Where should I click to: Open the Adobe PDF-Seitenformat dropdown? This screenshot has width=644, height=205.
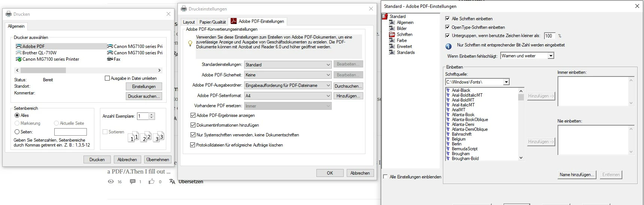coord(288,96)
